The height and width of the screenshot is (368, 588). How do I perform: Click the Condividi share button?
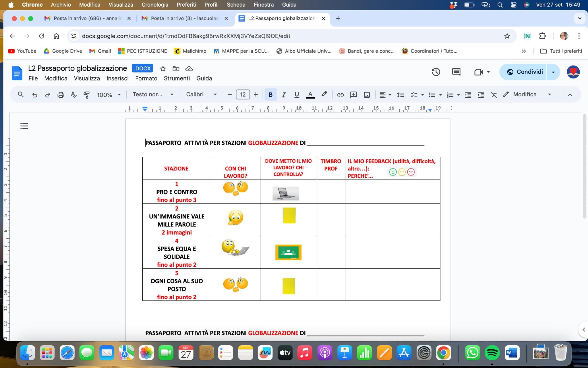point(524,72)
